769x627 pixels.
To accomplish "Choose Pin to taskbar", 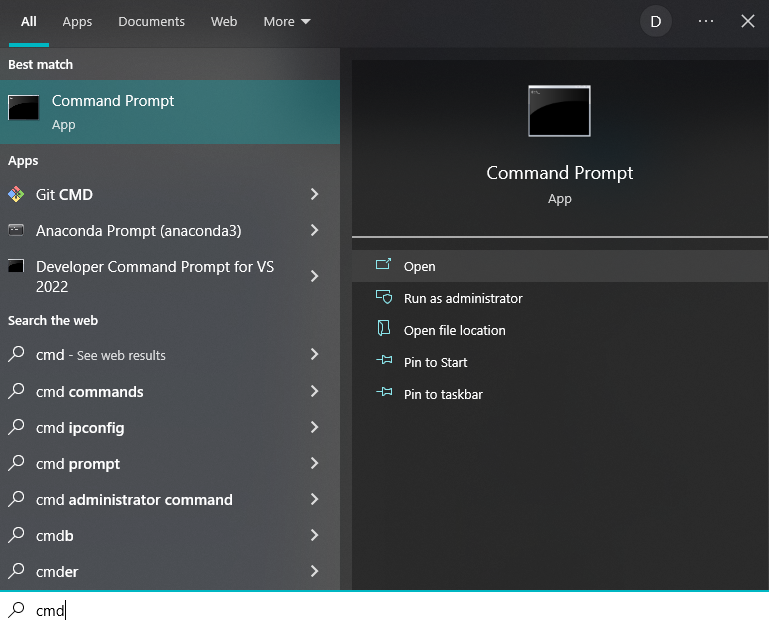I will click(560, 394).
